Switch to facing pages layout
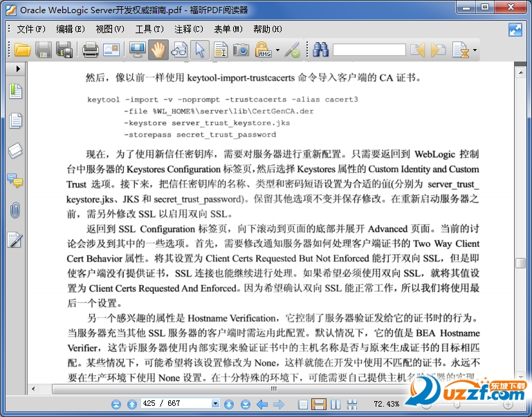Screen dimensions: 532x417 (336, 404)
